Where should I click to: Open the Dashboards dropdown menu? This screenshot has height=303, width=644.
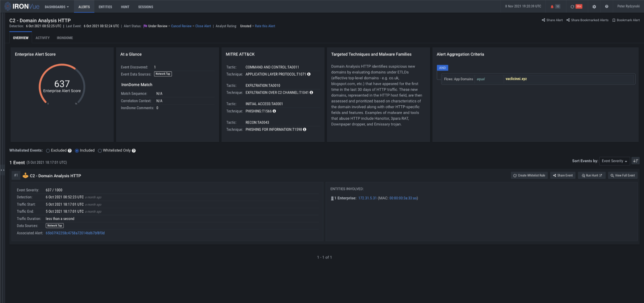pyautogui.click(x=57, y=7)
